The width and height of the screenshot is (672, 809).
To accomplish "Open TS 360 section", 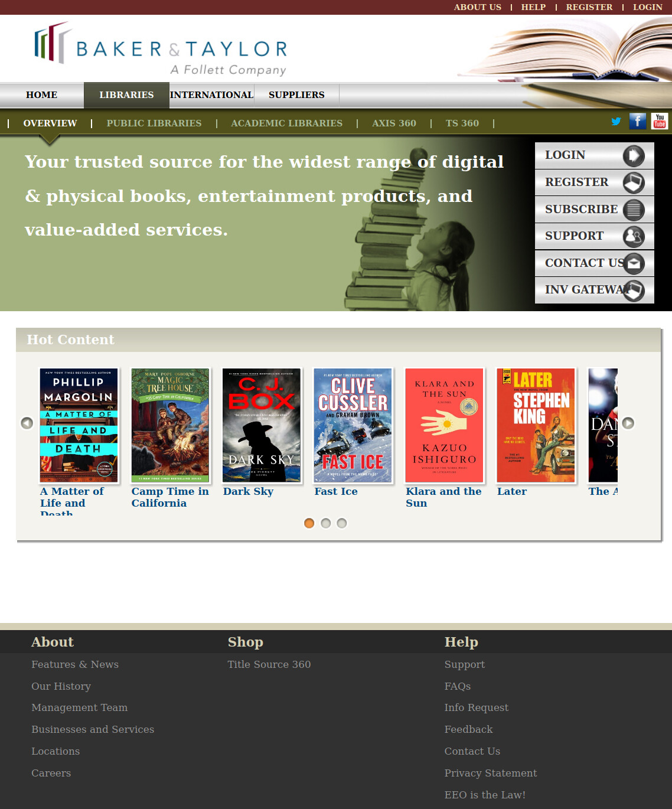I will pos(462,123).
